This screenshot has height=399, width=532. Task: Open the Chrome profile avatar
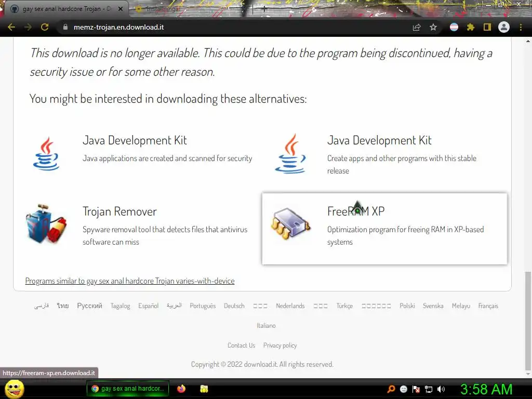504,27
